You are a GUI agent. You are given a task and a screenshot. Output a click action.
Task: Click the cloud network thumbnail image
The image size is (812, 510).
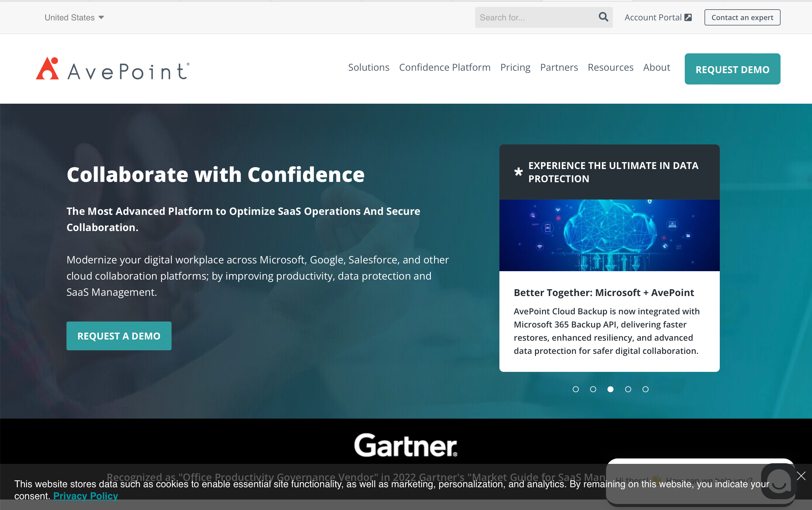[x=609, y=236]
